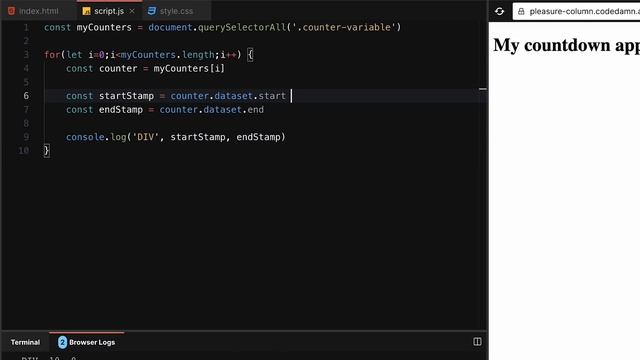Close the script.js tab
The image size is (640, 360).
[132, 11]
